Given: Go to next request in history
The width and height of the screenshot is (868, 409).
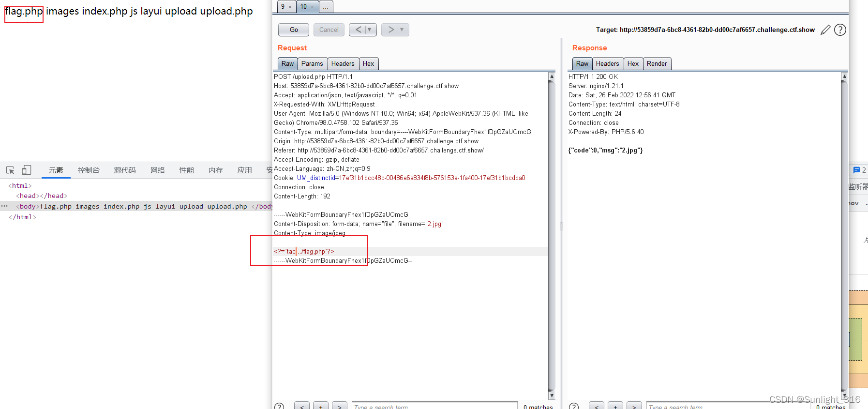Looking at the screenshot, I should click(x=390, y=30).
